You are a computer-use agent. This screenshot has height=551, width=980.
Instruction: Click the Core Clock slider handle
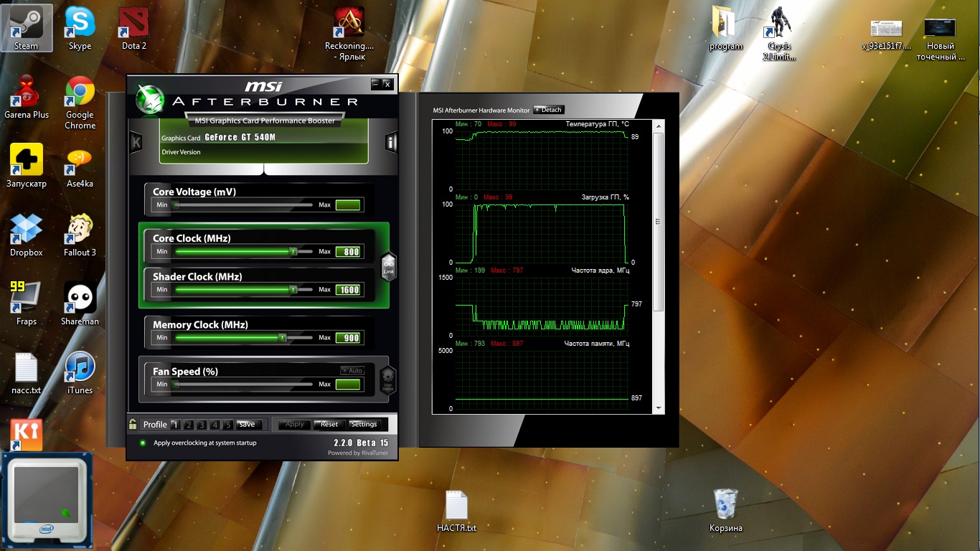tap(293, 251)
